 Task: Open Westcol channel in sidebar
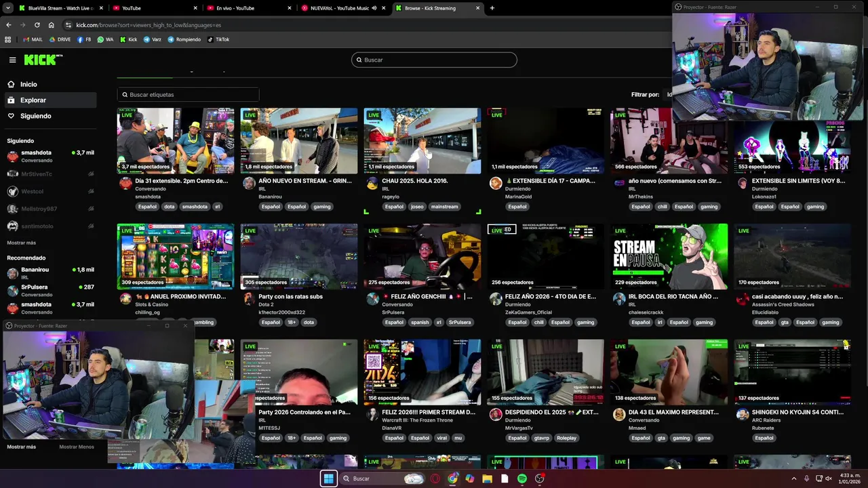(x=49, y=192)
